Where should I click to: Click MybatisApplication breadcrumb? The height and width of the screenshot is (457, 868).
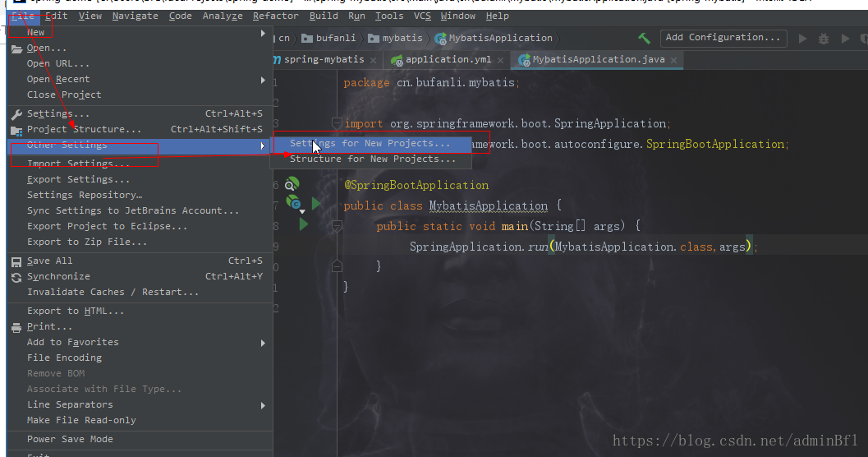pos(494,39)
